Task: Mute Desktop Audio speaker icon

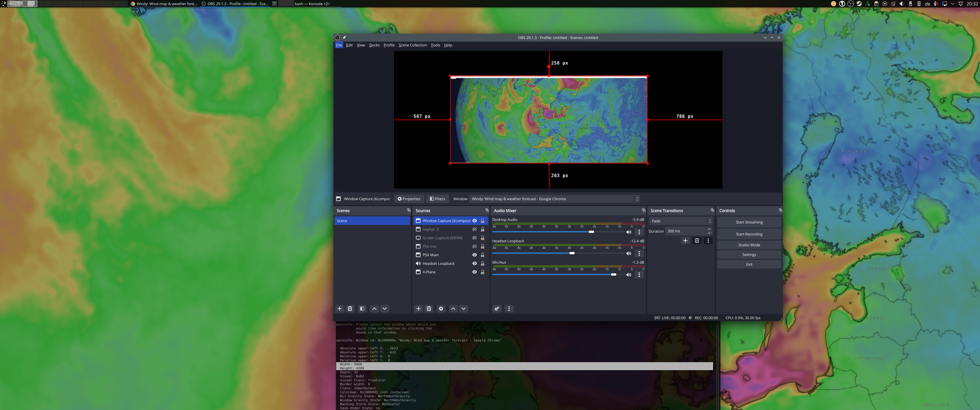Action: pyautogui.click(x=628, y=232)
